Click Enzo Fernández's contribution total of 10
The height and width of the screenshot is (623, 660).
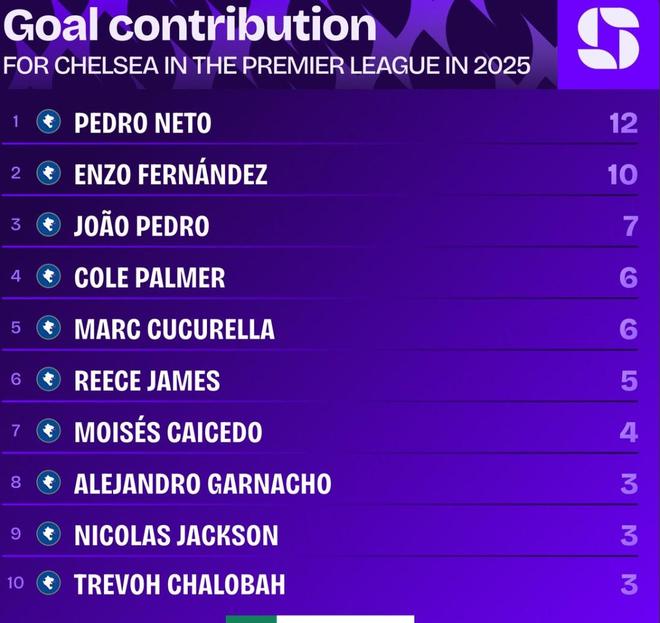[x=622, y=175]
